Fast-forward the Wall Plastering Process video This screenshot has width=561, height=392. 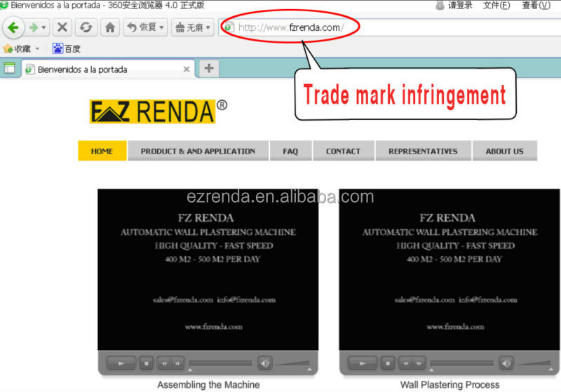click(419, 363)
